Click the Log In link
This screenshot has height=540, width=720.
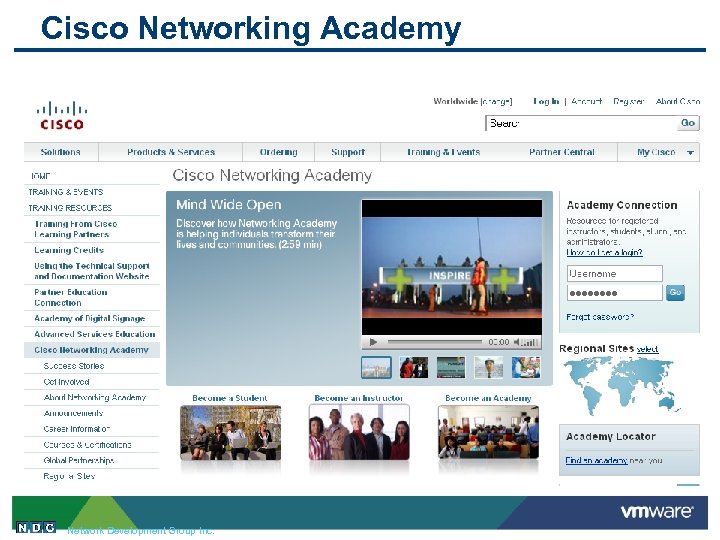(x=546, y=101)
